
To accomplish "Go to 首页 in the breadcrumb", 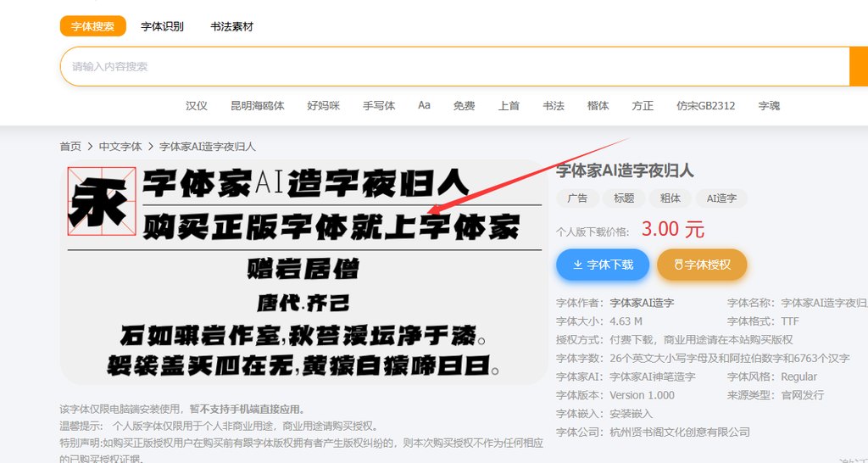I will point(70,147).
